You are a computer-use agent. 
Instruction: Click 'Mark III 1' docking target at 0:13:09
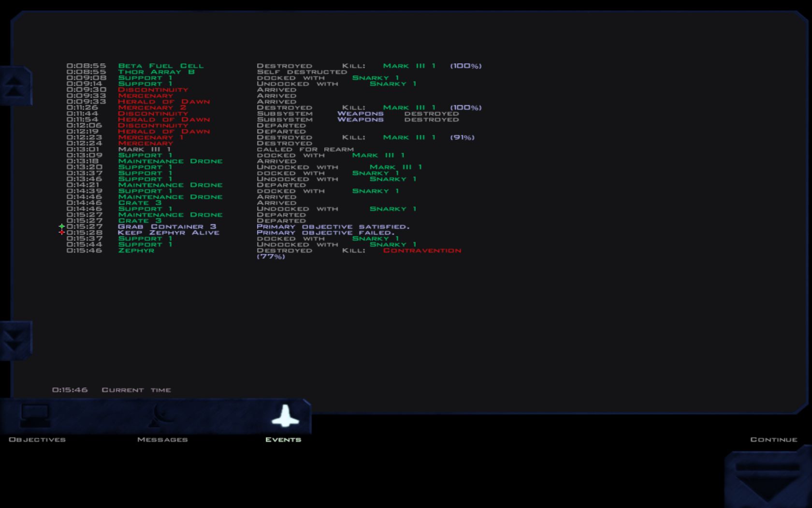click(x=378, y=155)
